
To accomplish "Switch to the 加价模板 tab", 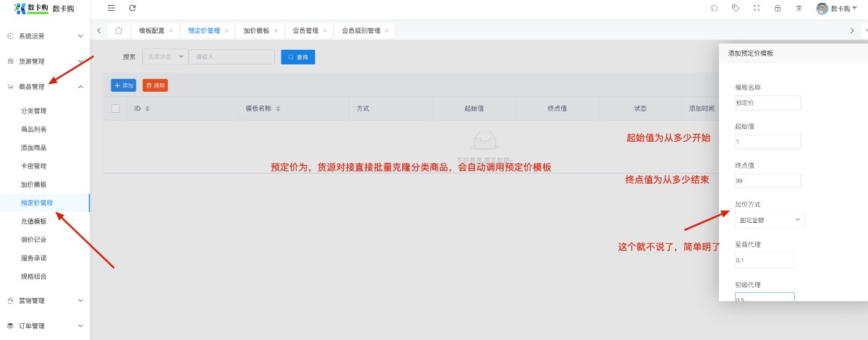I will (256, 31).
